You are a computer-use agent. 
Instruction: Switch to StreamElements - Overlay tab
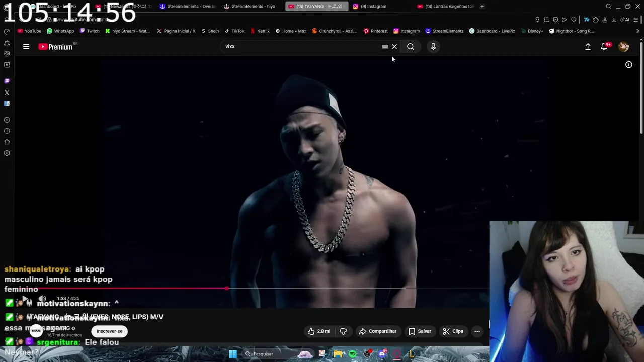tap(187, 6)
